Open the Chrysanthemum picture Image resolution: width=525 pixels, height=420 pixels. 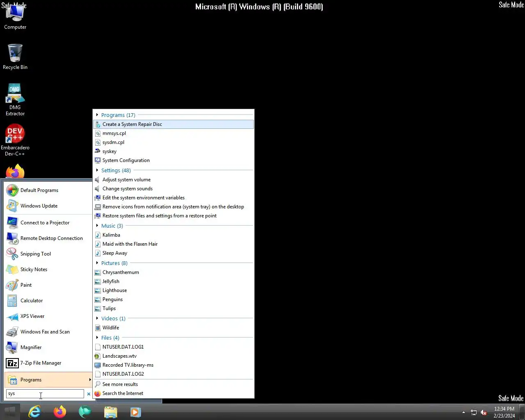[173, 272]
